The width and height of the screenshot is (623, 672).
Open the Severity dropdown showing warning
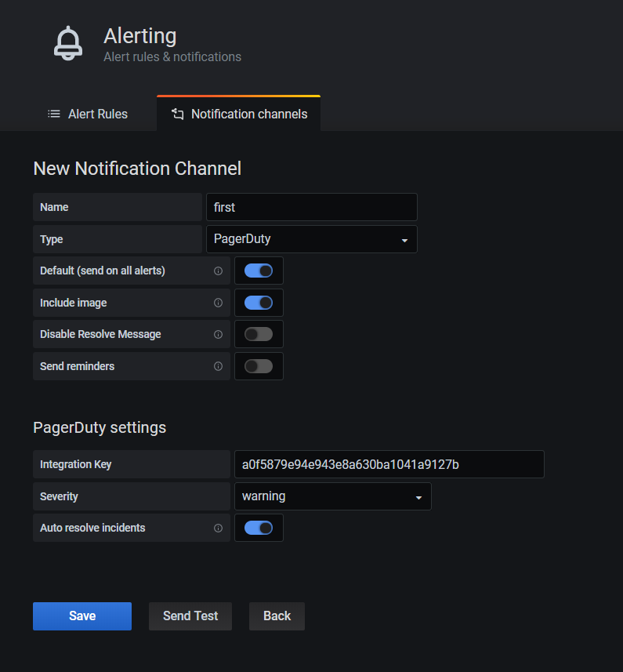pyautogui.click(x=333, y=496)
